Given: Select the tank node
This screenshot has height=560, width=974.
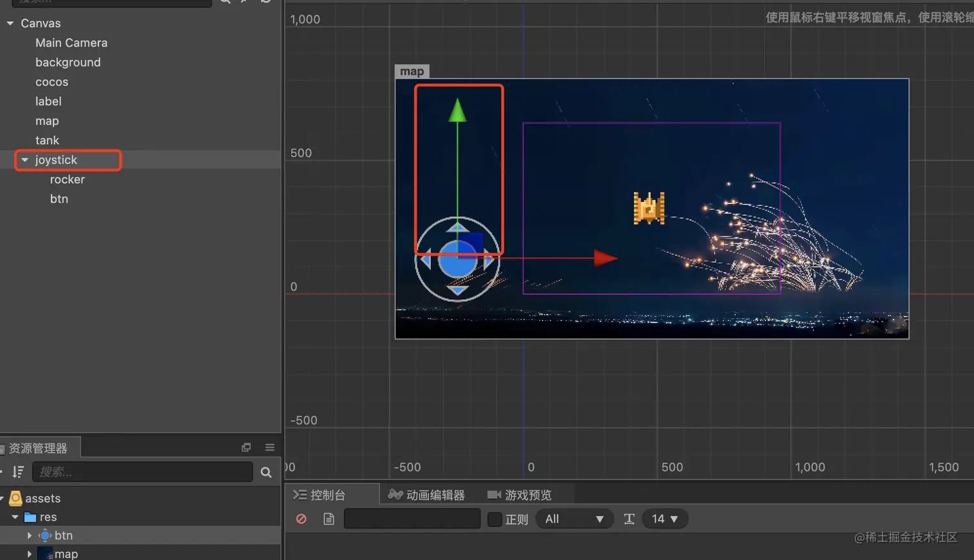Looking at the screenshot, I should point(47,140).
